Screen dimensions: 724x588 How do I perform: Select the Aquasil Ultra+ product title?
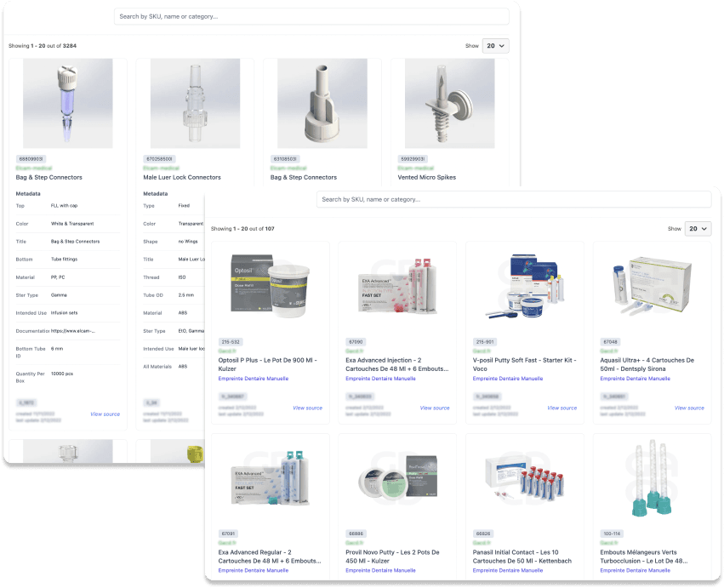tap(647, 364)
